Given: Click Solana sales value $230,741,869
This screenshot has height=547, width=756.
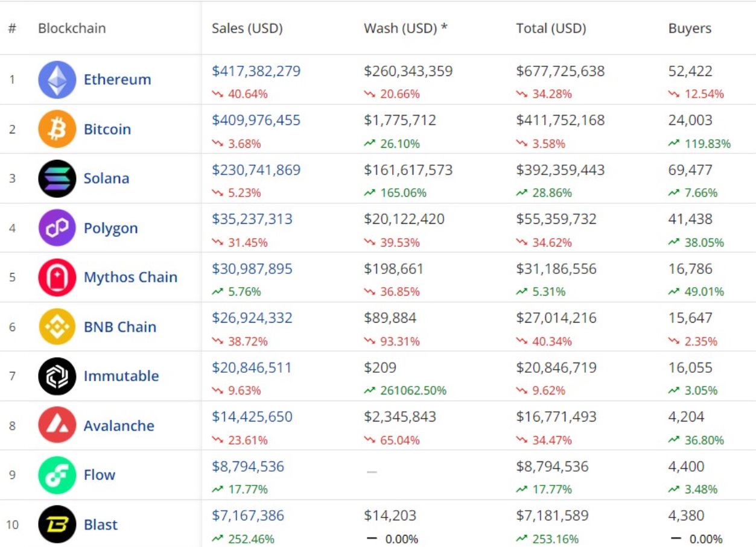Looking at the screenshot, I should tap(256, 170).
